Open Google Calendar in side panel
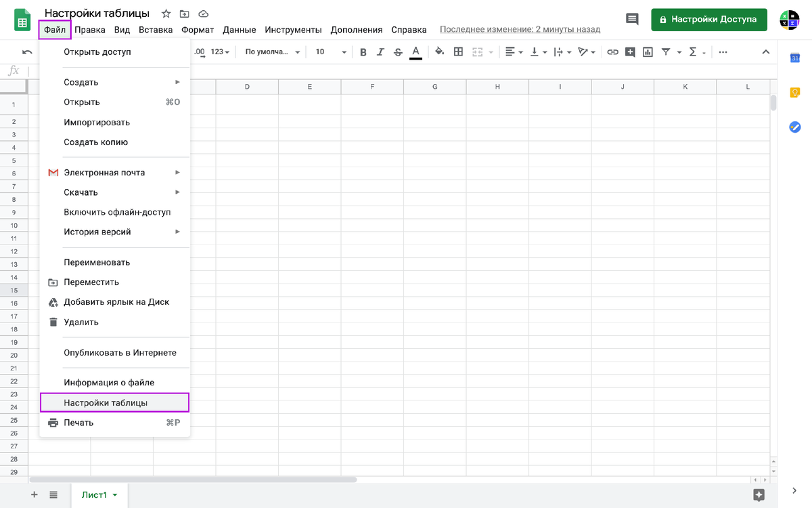 (x=795, y=58)
